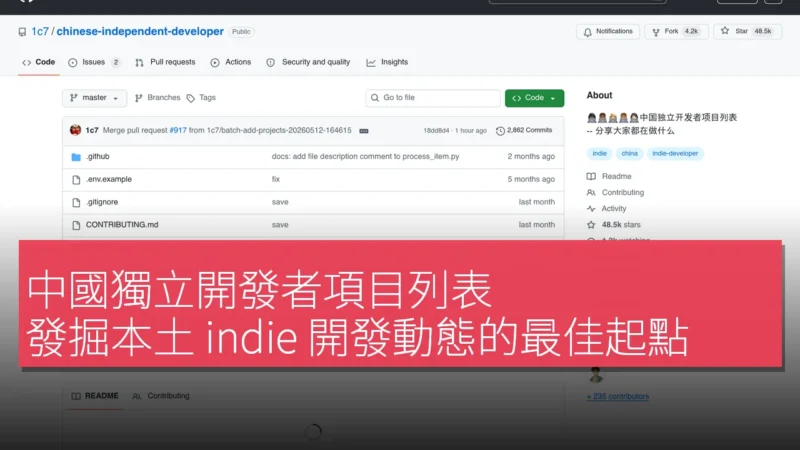800x450 pixels.
Task: Click the Actions play icon
Action: click(x=215, y=62)
